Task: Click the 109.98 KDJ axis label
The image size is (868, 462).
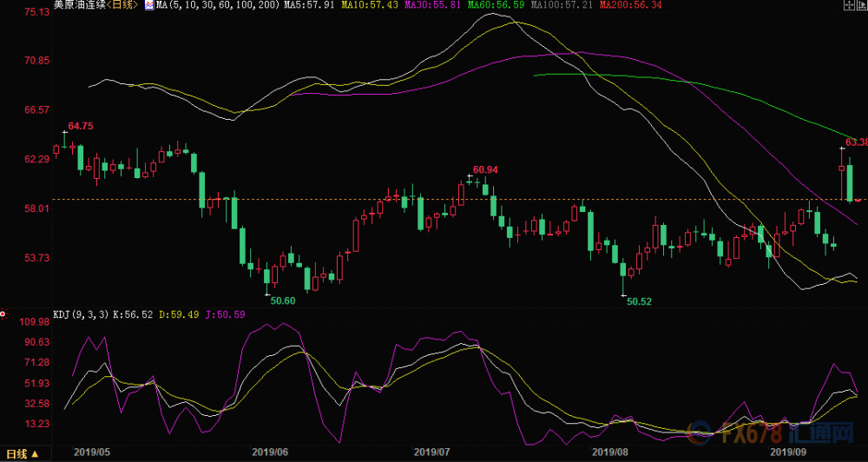Action: pyautogui.click(x=34, y=322)
